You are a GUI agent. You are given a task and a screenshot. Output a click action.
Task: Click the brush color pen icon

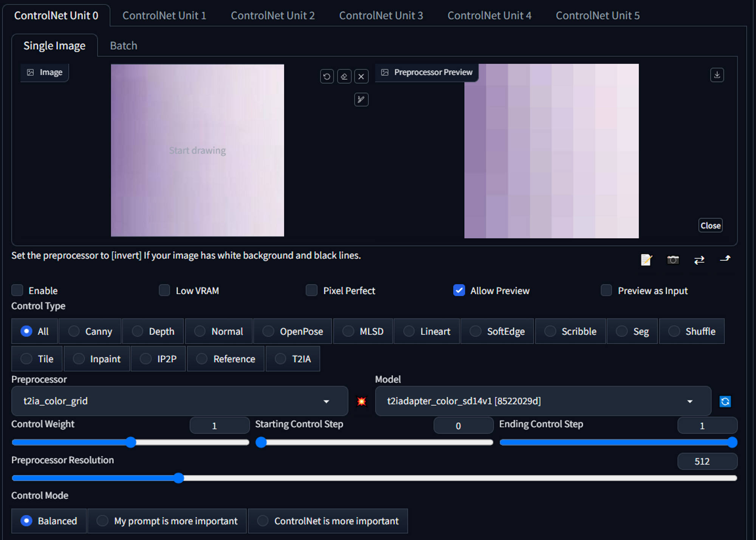coord(361,99)
